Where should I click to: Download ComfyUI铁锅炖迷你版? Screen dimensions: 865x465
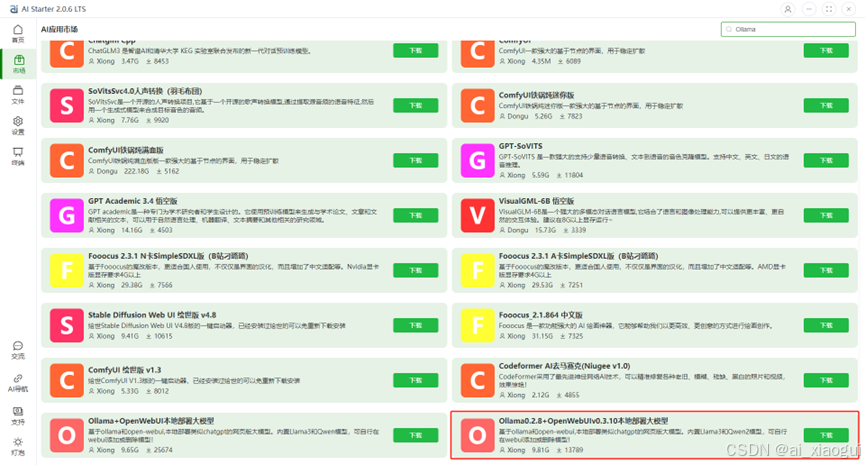pos(826,105)
